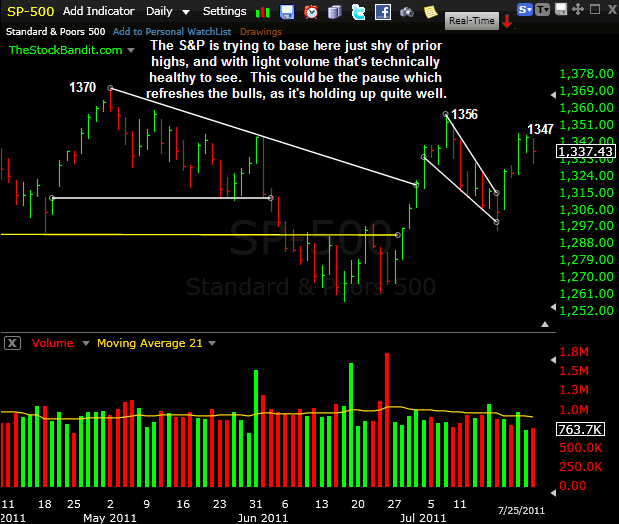Click the candlestick chart type icon
Screen dimensions: 619x524
[263, 12]
